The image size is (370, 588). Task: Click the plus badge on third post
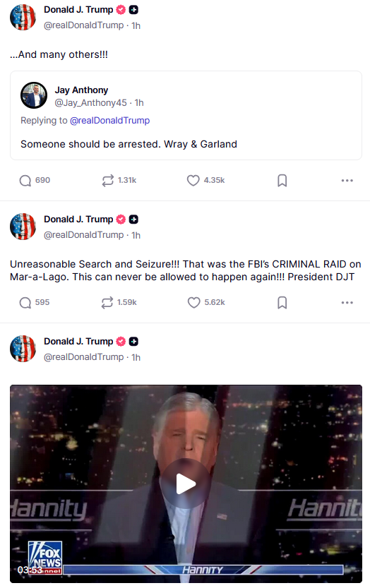coord(133,341)
